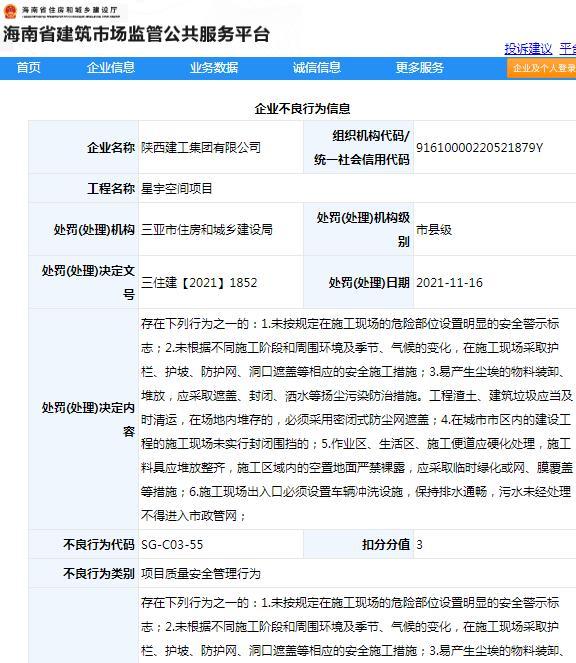Click the 工程名称 row label
The image size is (576, 663).
point(111,188)
